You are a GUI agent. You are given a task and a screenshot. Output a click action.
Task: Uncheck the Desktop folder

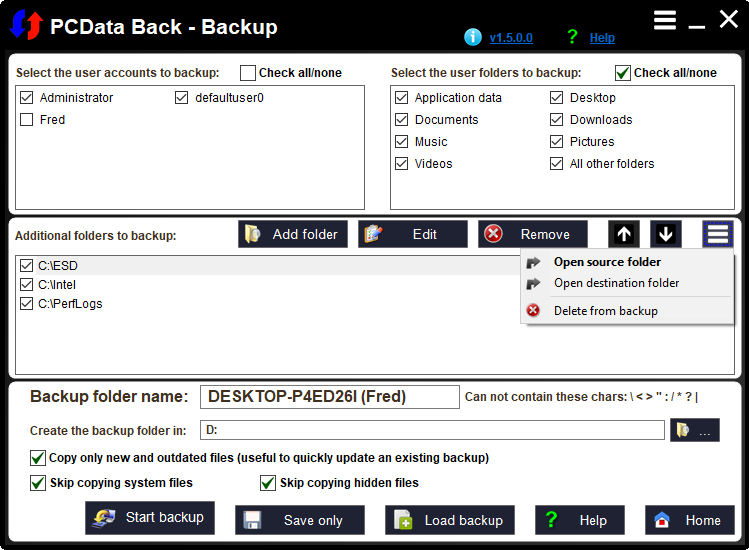point(556,98)
